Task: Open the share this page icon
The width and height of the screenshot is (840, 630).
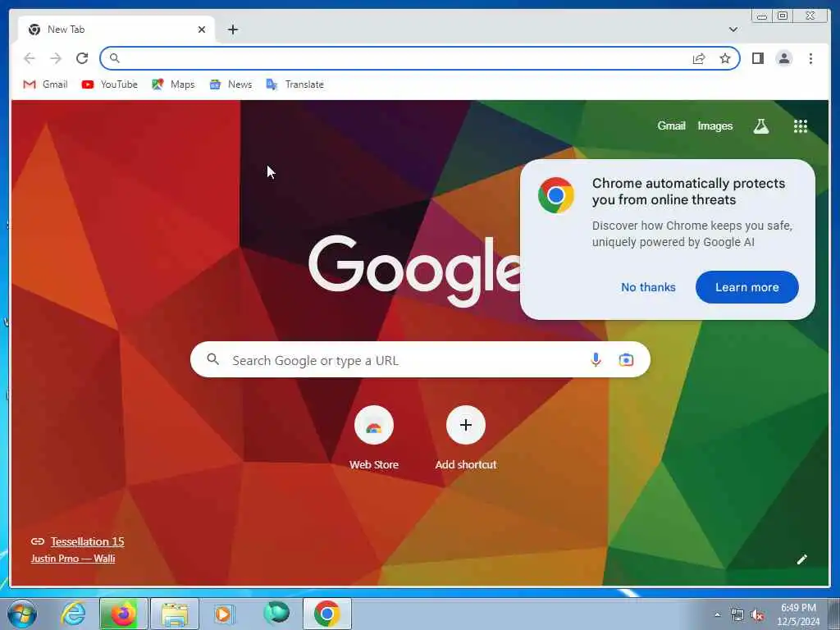Action: pos(699,58)
